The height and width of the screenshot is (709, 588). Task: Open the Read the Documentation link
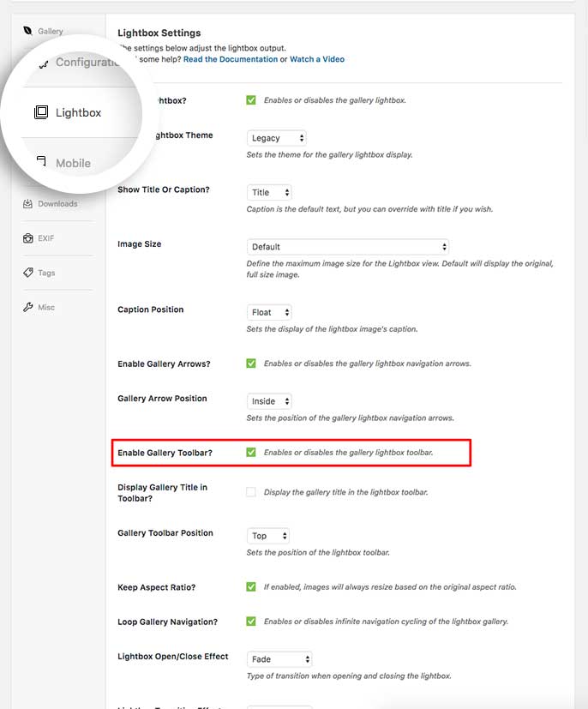click(x=230, y=59)
